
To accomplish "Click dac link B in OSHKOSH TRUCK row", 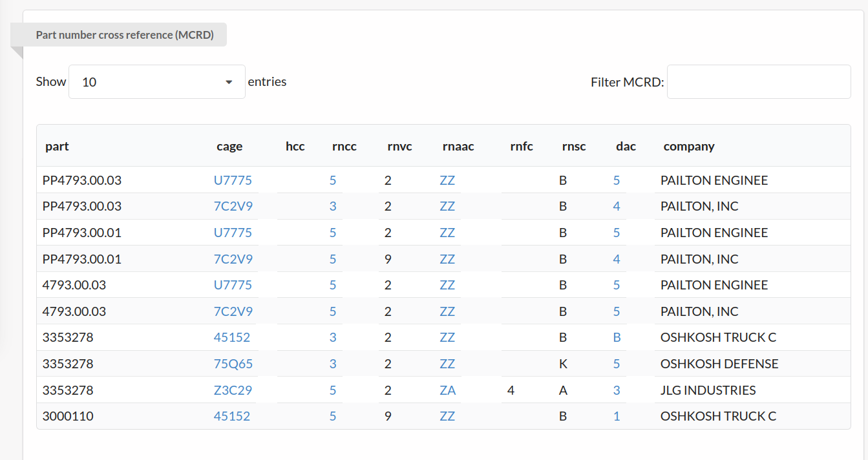I will click(x=617, y=337).
